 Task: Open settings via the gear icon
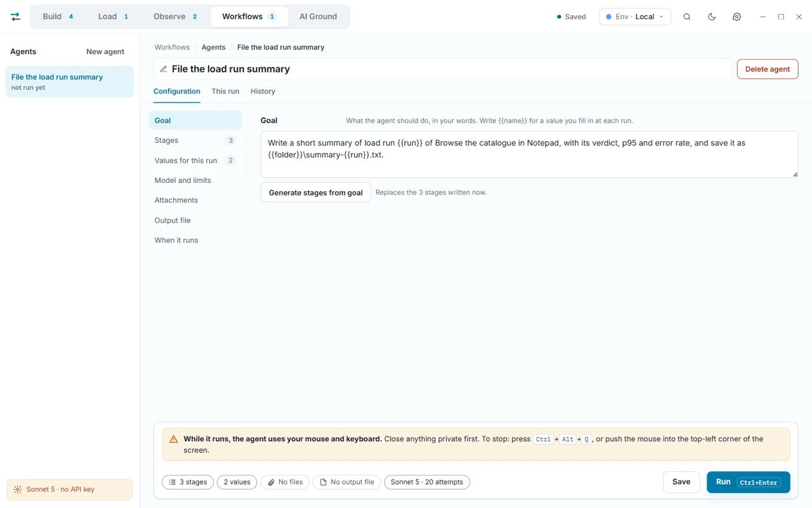coord(737,17)
